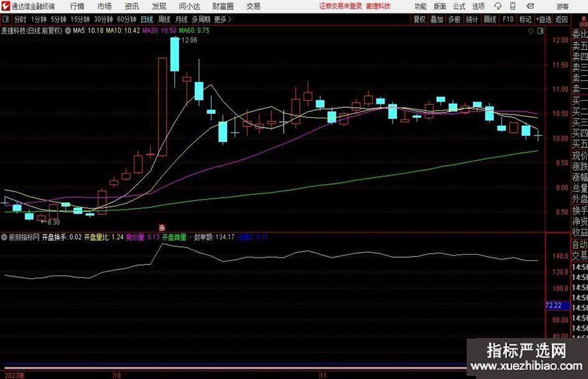Viewport: 588px width, 379px height.
Task: Click the 12.06 high price annotation
Action: point(189,40)
